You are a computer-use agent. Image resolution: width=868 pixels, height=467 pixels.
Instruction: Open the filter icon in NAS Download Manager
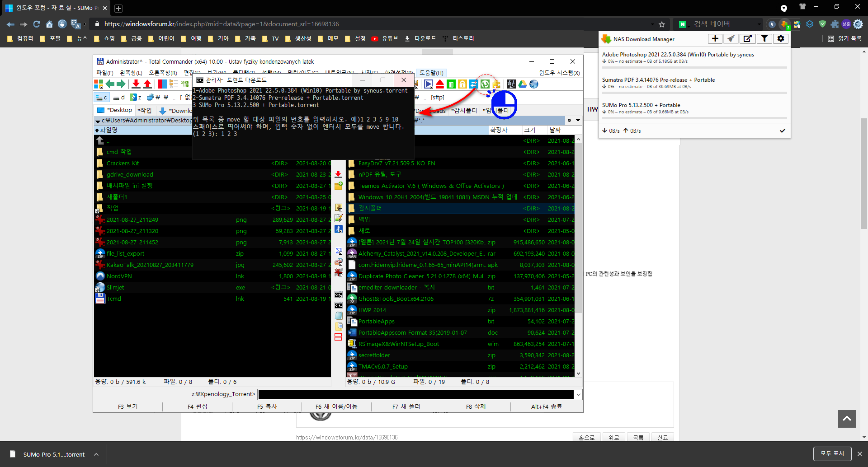click(x=764, y=39)
